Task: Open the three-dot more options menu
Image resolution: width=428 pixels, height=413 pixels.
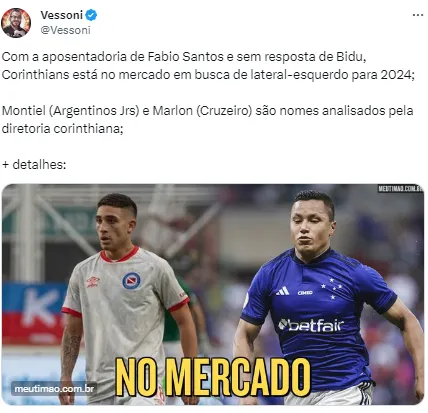Action: 417,15
